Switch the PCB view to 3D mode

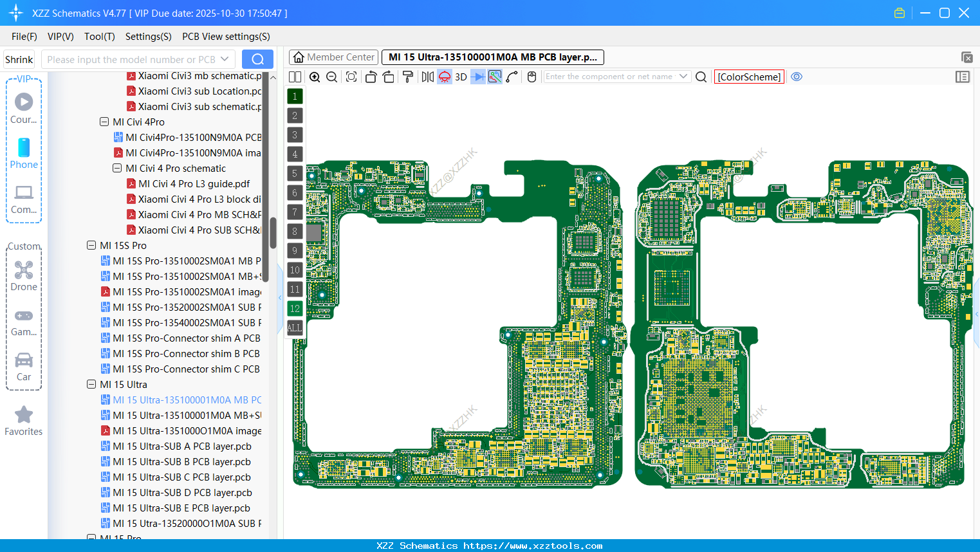point(460,77)
